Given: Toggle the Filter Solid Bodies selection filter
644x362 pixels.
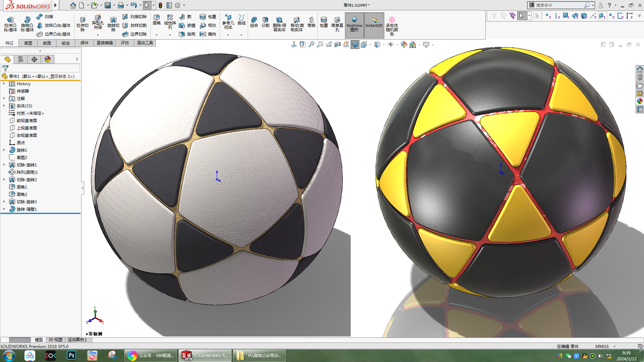Looking at the screenshot, I should [584, 16].
